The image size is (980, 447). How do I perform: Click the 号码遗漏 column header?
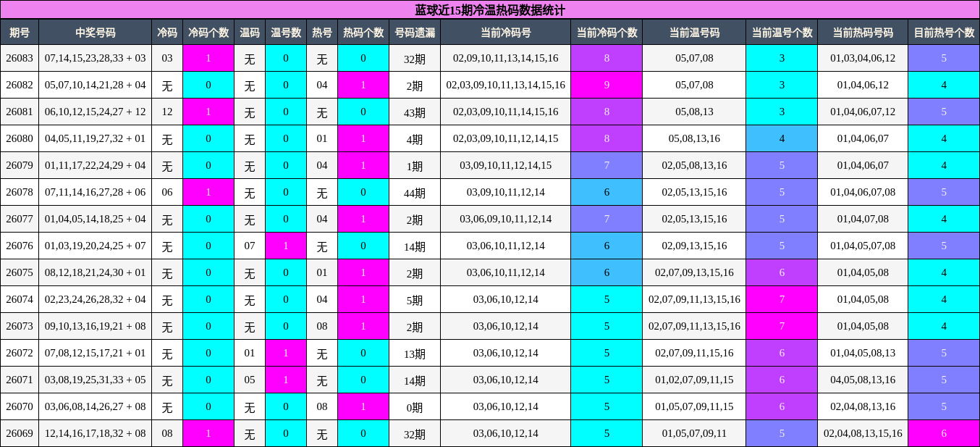click(x=415, y=32)
